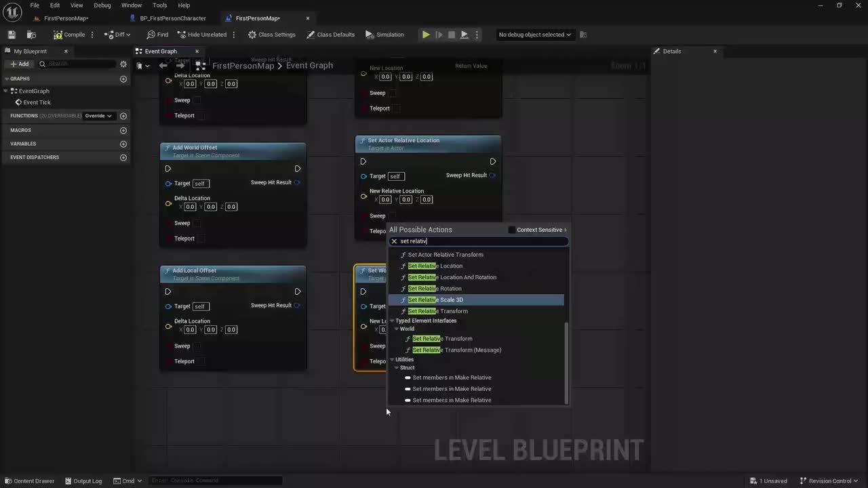The height and width of the screenshot is (488, 868).
Task: Toggle Sweep checkbox on Add World Offset node
Action: coord(197,223)
